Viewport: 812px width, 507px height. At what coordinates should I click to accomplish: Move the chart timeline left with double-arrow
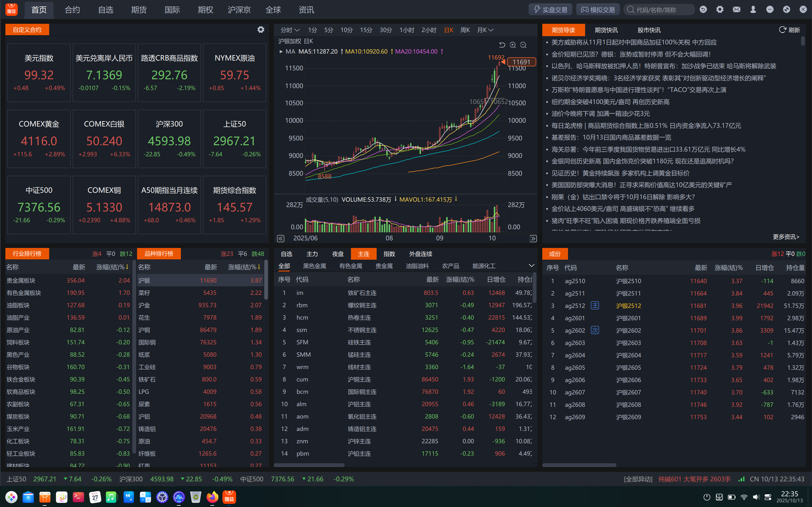(x=281, y=238)
